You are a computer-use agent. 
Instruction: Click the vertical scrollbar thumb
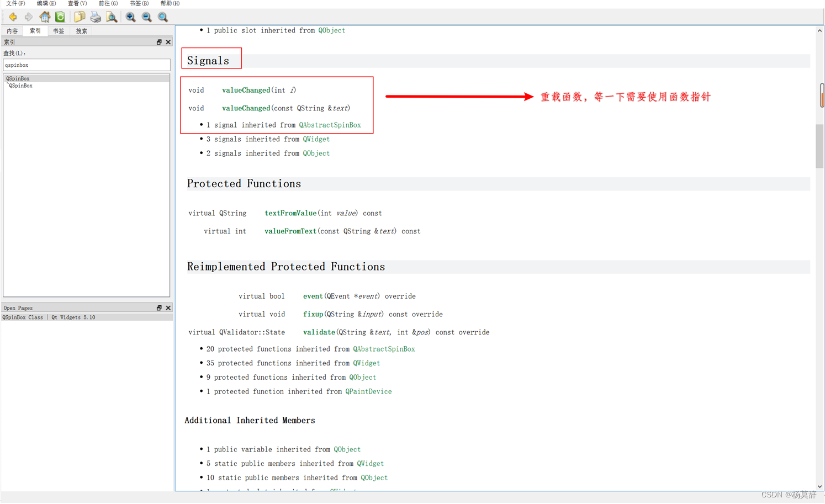[x=819, y=146]
